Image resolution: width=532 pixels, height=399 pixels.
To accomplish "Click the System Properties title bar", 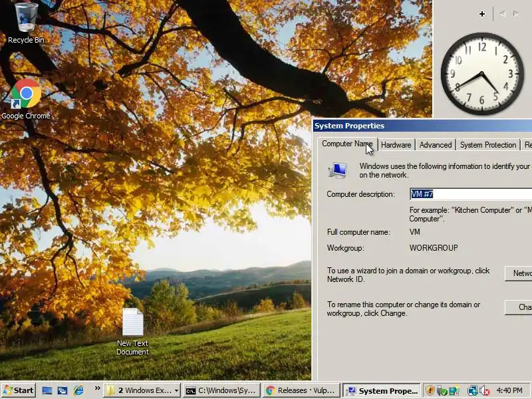I will tap(422, 126).
